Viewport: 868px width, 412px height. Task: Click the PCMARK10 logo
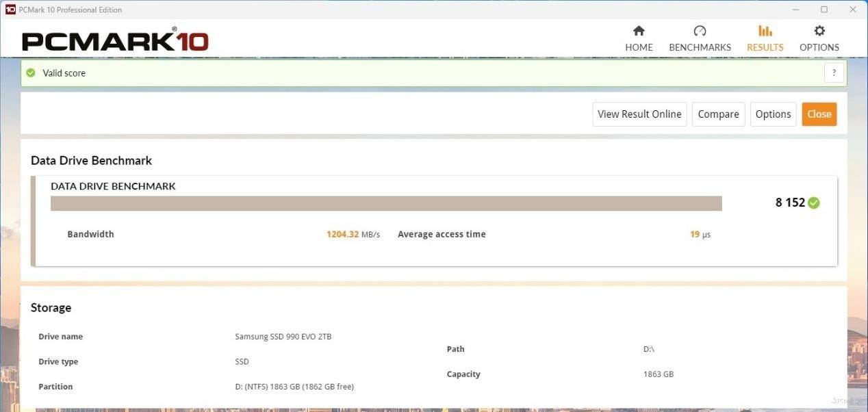pos(115,40)
